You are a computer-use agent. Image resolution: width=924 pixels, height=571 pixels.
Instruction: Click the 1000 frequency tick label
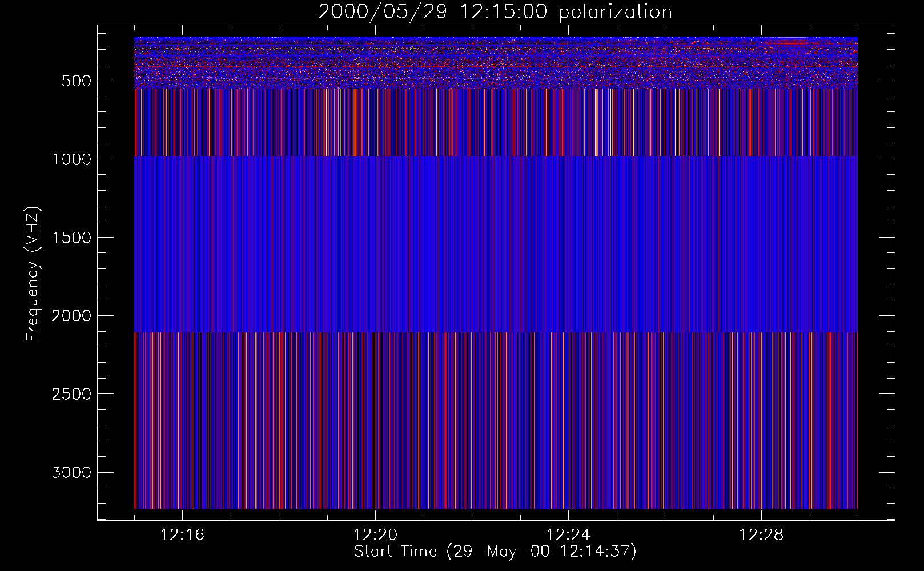coord(71,159)
